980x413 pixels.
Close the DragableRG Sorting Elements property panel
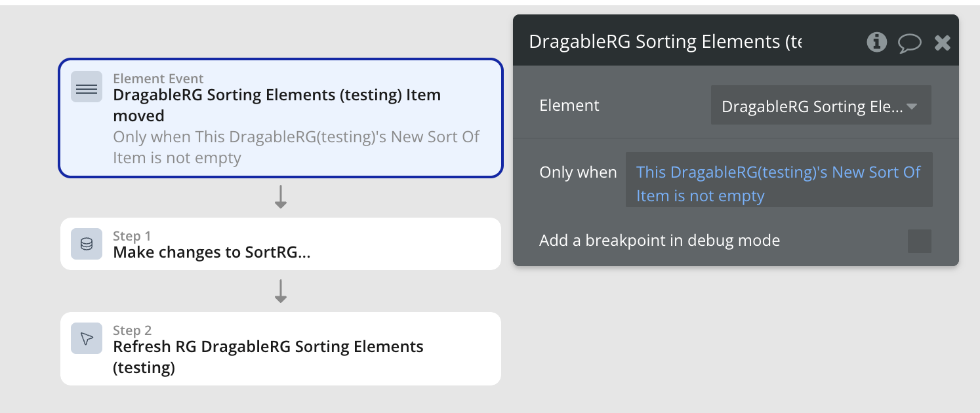[x=943, y=43]
